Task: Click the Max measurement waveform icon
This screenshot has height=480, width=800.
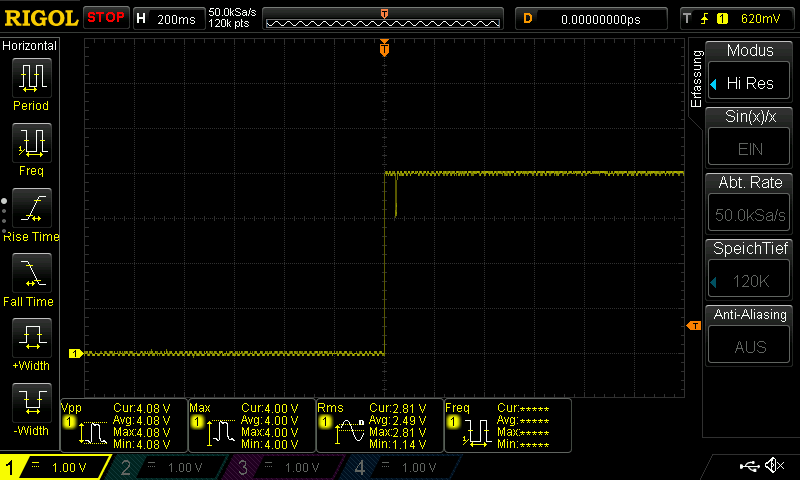Action: [220, 433]
